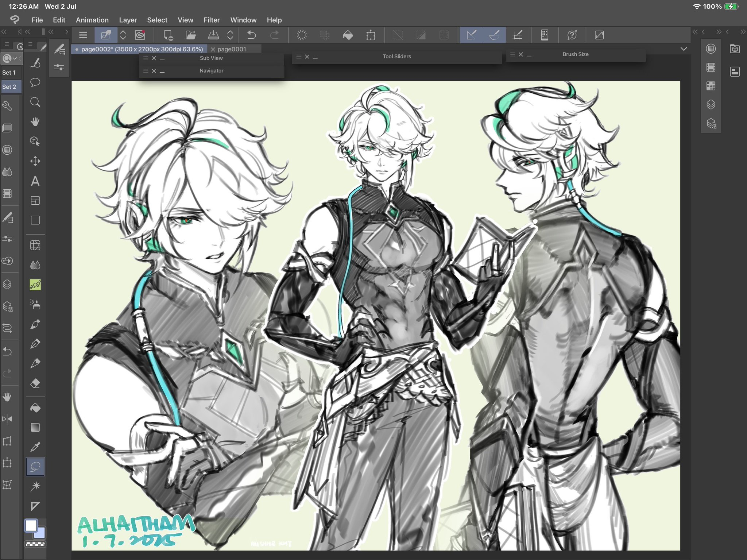Viewport: 747px width, 560px height.
Task: Click the Clear (burst) icon in command bar
Action: point(302,35)
